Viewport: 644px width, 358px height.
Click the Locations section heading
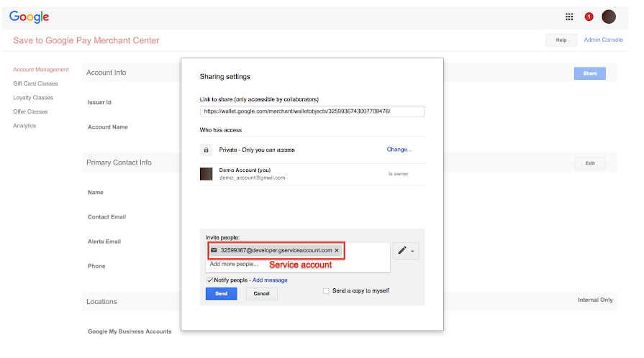(x=101, y=301)
